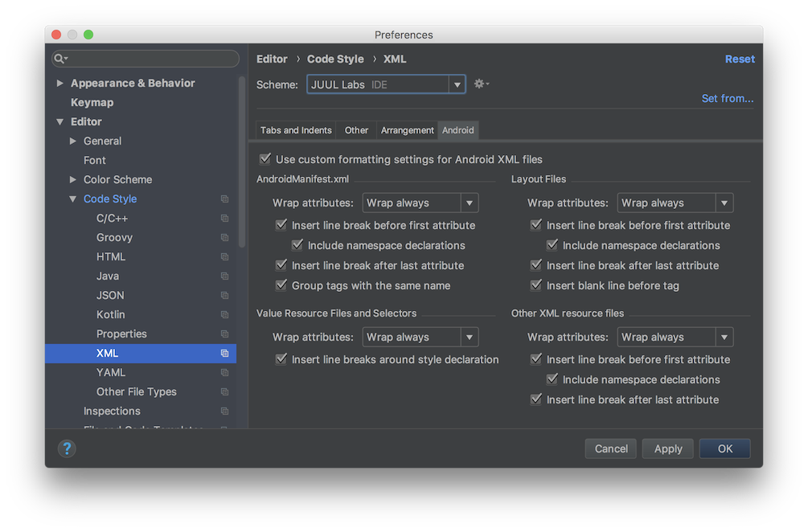
Task: Collapse the Code Style tree node
Action: pyautogui.click(x=73, y=199)
